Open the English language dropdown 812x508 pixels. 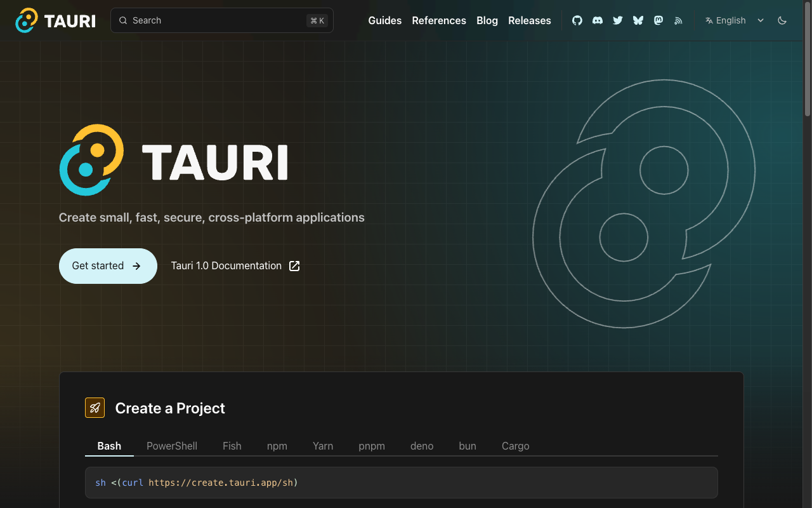tap(725, 20)
